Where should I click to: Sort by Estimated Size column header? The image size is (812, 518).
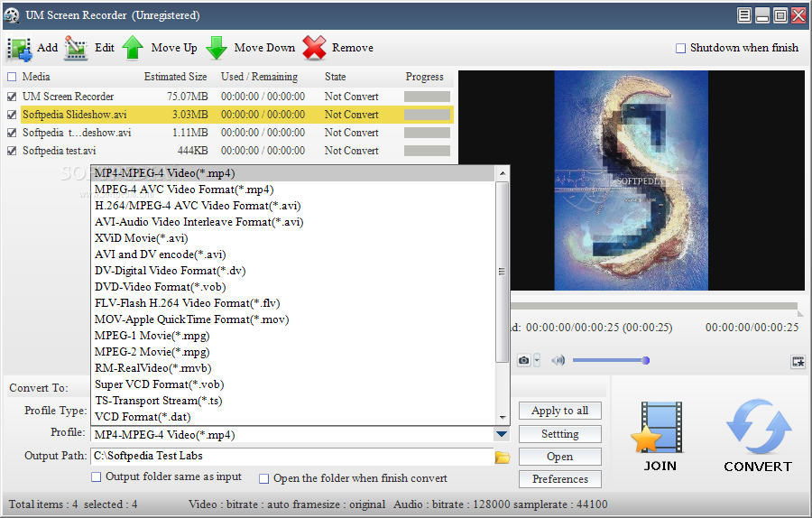pyautogui.click(x=175, y=78)
